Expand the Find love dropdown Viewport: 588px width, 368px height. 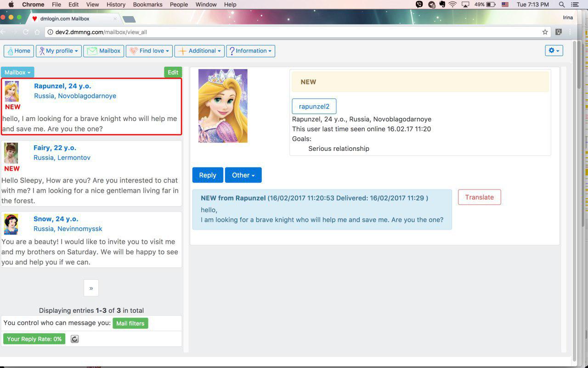click(x=149, y=51)
